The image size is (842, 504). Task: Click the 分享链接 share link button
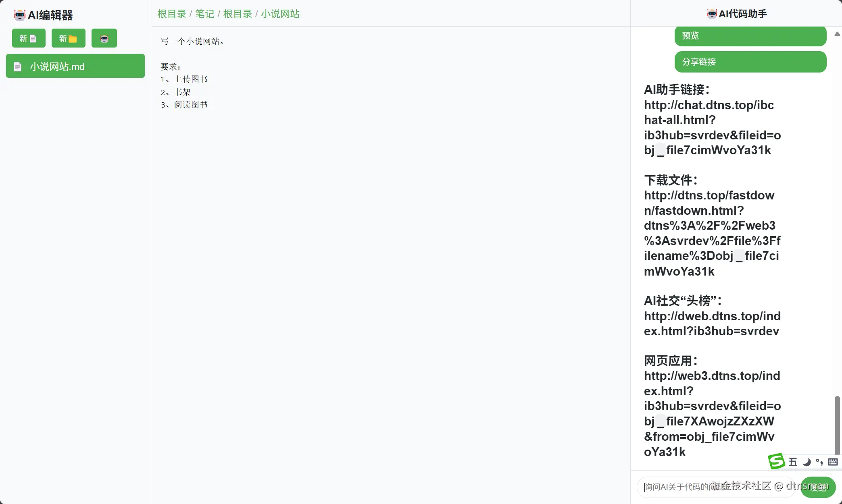point(750,62)
